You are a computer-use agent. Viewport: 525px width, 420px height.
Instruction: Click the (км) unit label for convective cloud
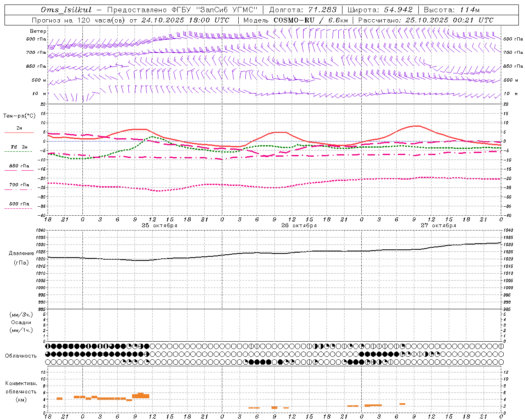pyautogui.click(x=21, y=399)
